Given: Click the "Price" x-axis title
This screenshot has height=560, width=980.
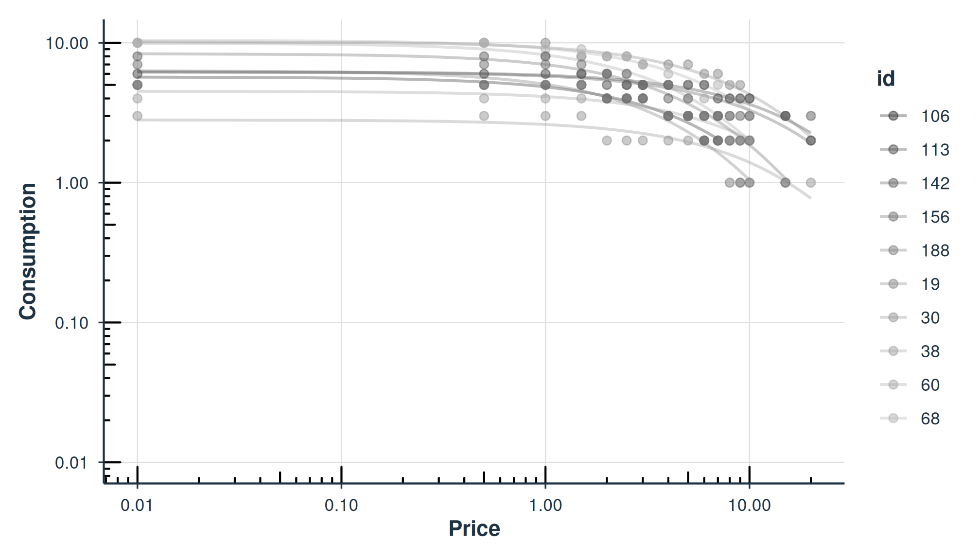Looking at the screenshot, I should (474, 528).
